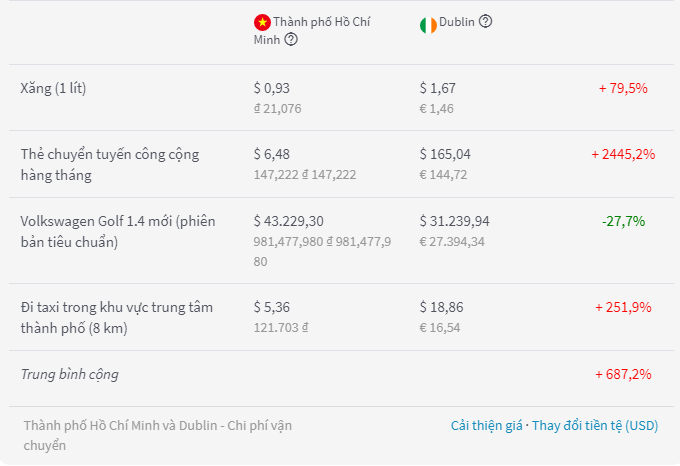Click Thay đổi tiền tệ (USD) link
Viewport: 680px width, 466px height.
click(x=595, y=425)
